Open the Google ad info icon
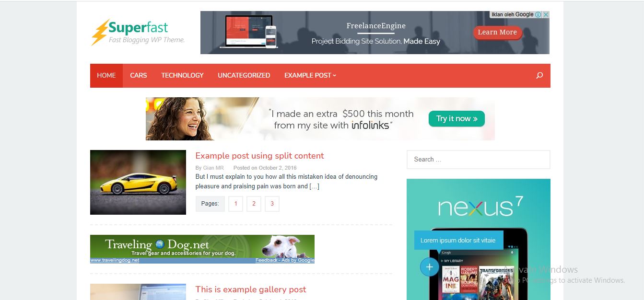This screenshot has width=644, height=300. [538, 15]
